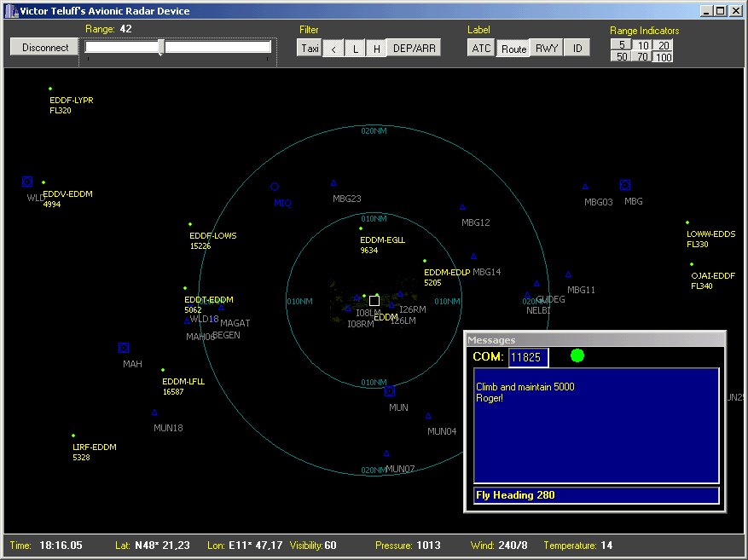The image size is (748, 560).
Task: Click the MBG VOR station symbol
Action: click(624, 185)
